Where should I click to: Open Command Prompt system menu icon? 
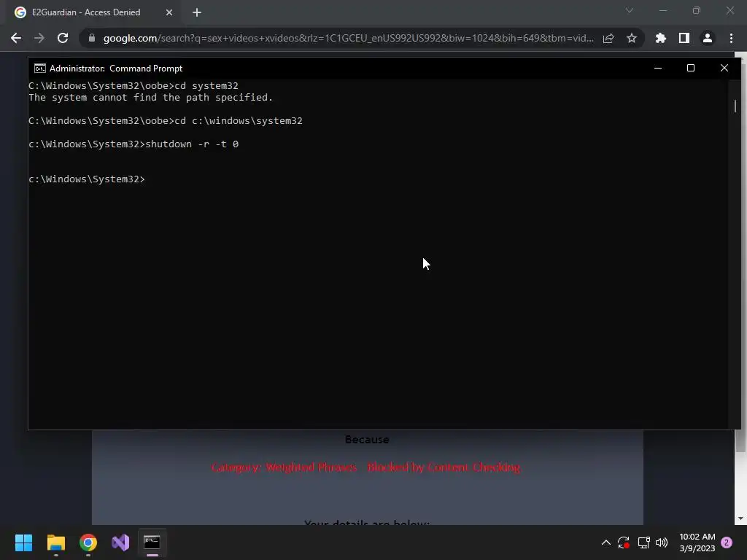click(x=40, y=68)
